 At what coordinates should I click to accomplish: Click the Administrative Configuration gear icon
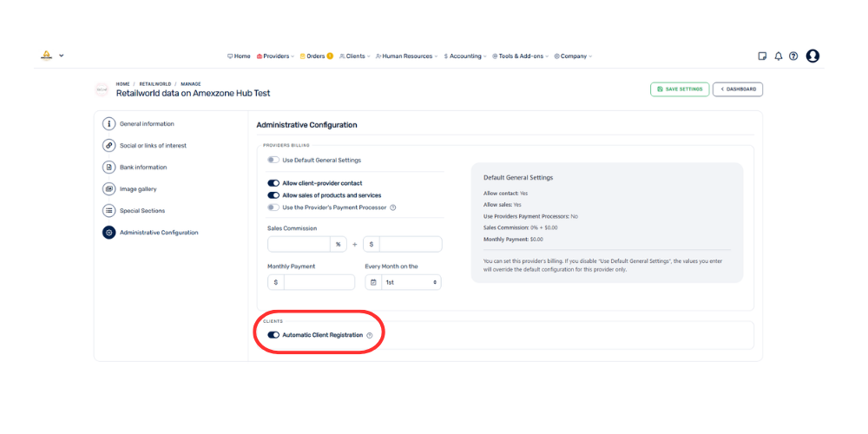point(109,233)
